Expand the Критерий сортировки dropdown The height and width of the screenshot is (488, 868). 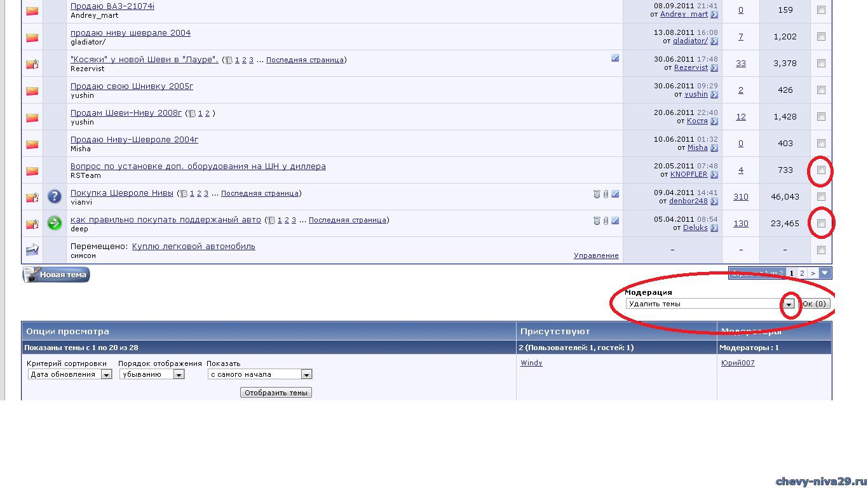tap(106, 375)
